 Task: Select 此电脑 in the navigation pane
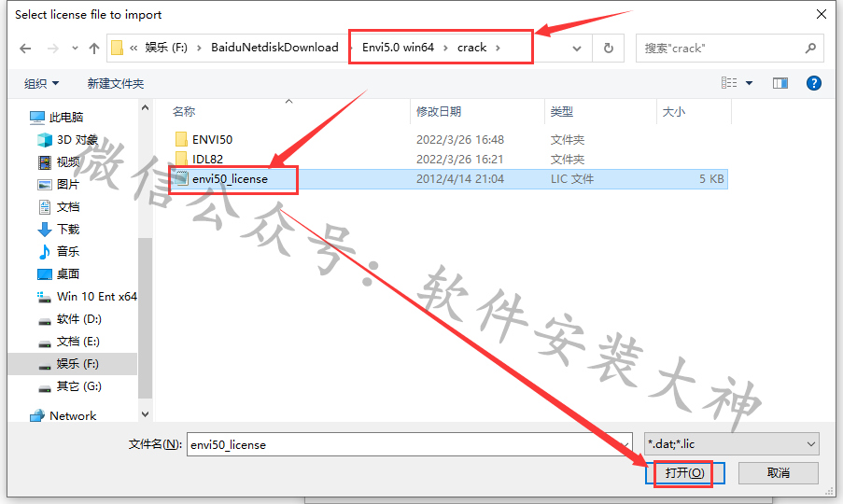[x=66, y=118]
